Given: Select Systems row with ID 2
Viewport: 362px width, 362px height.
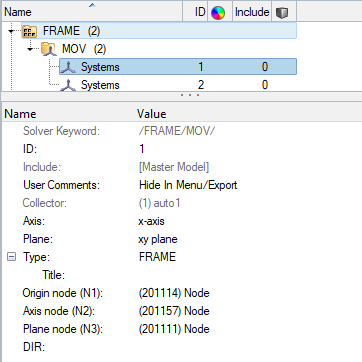Looking at the screenshot, I should 178,85.
